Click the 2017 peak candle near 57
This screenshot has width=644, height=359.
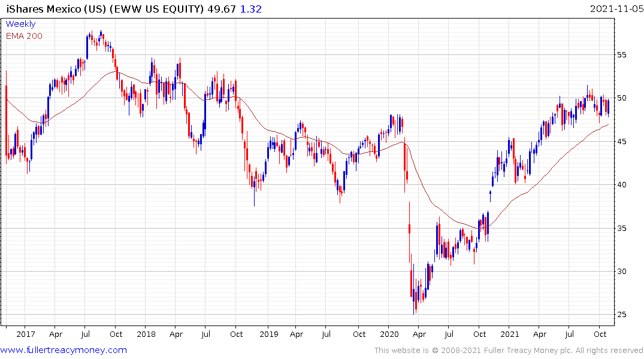[x=101, y=35]
